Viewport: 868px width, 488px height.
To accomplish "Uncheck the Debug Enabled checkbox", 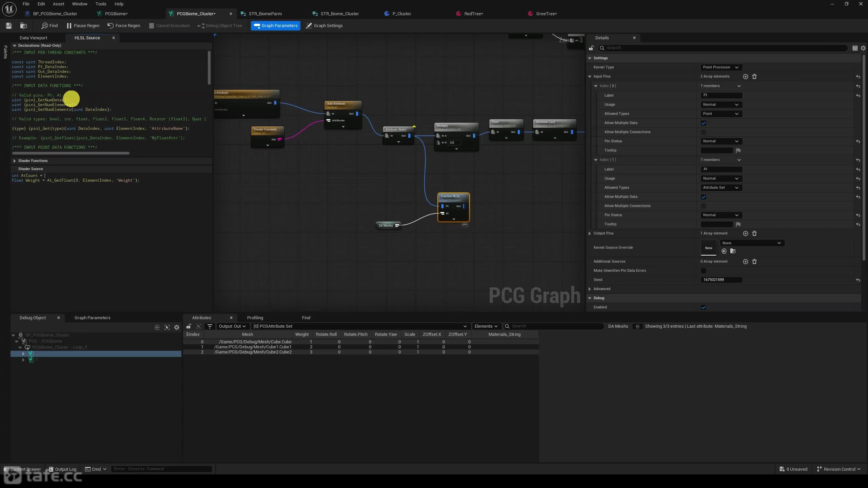I will [704, 307].
